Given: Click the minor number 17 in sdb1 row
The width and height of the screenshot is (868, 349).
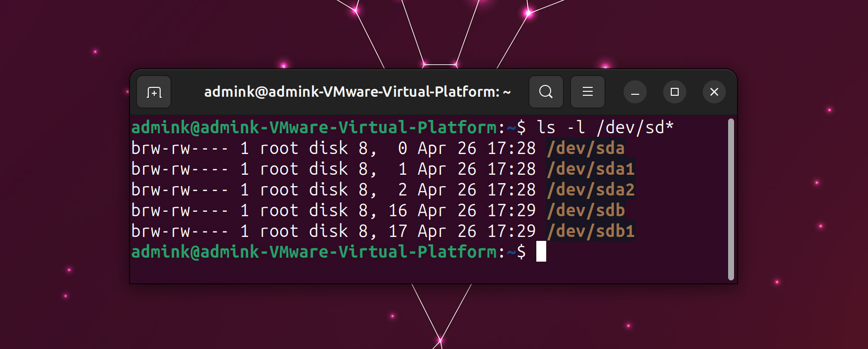Looking at the screenshot, I should pos(398,231).
